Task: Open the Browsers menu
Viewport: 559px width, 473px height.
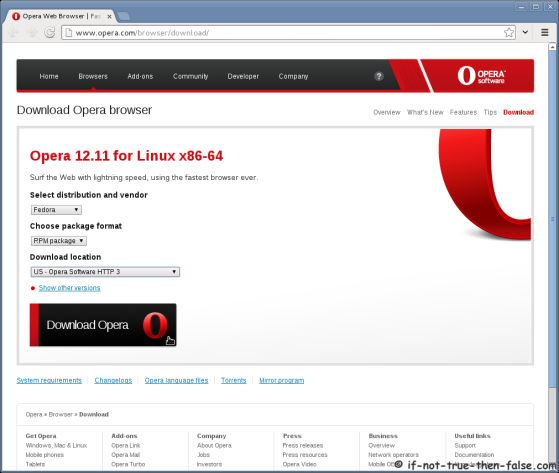Action: [x=93, y=76]
